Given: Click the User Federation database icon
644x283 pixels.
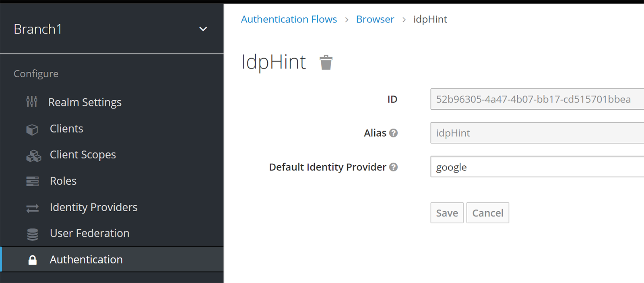Looking at the screenshot, I should [x=33, y=234].
